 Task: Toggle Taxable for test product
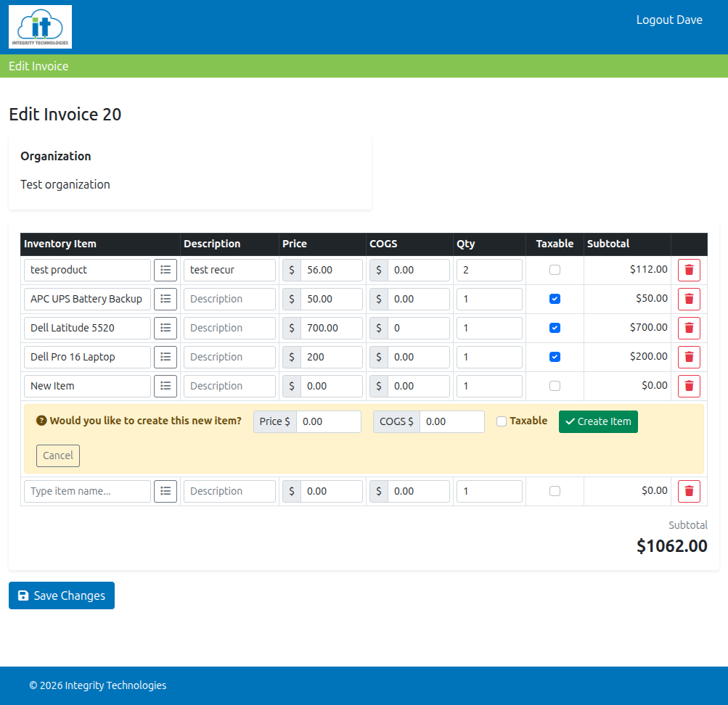(555, 270)
